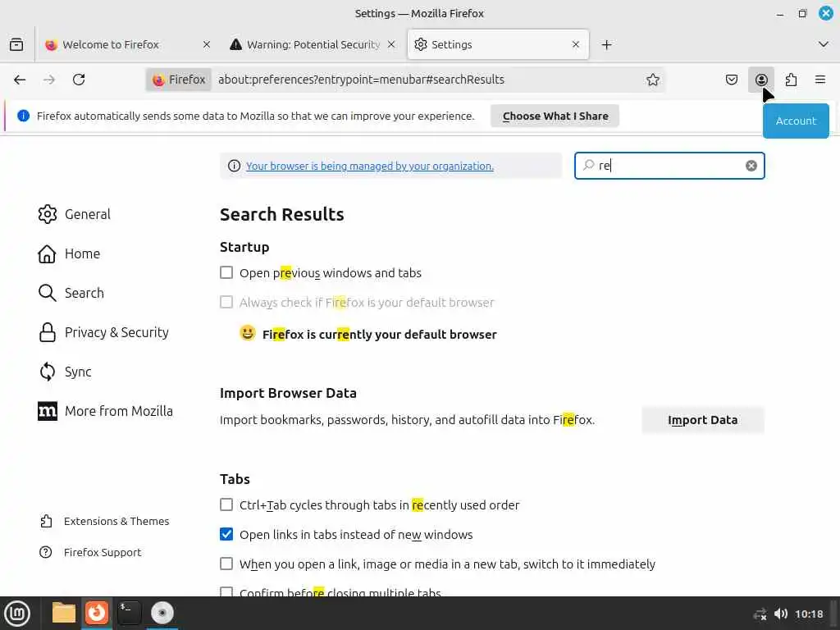Image resolution: width=840 pixels, height=630 pixels.
Task: Open the Firefox application menu
Action: (x=820, y=80)
